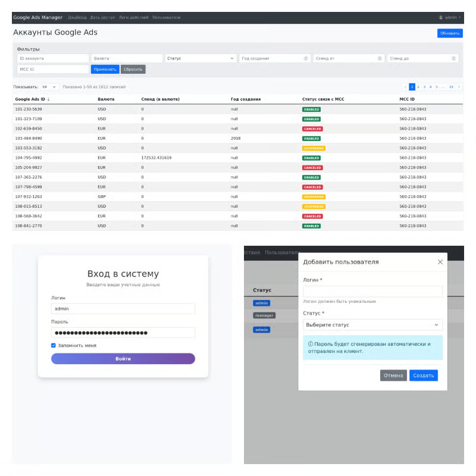Screen dimensions: 476x476
Task: Jump to last page 33 in pagination
Action: pyautogui.click(x=451, y=87)
